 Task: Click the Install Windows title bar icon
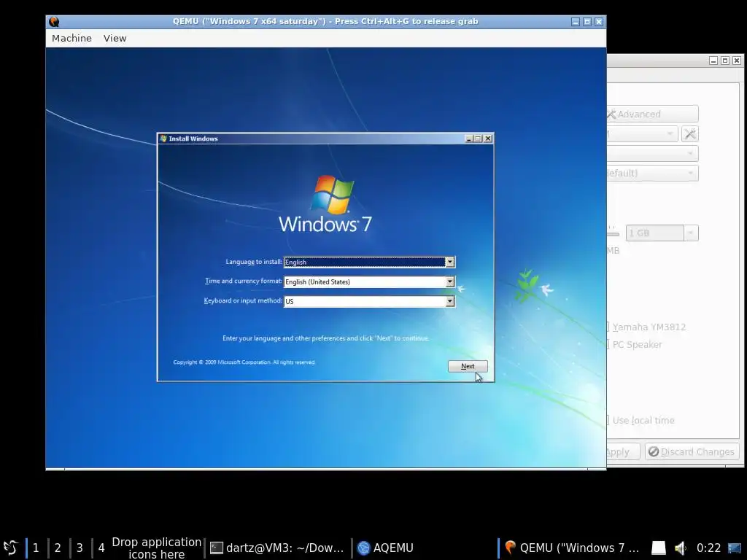(163, 139)
